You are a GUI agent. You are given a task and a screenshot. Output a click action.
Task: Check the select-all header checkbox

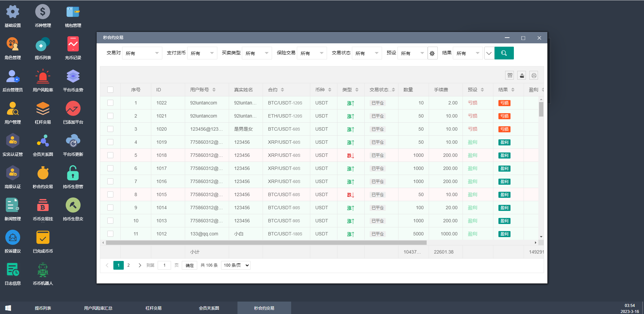(110, 90)
